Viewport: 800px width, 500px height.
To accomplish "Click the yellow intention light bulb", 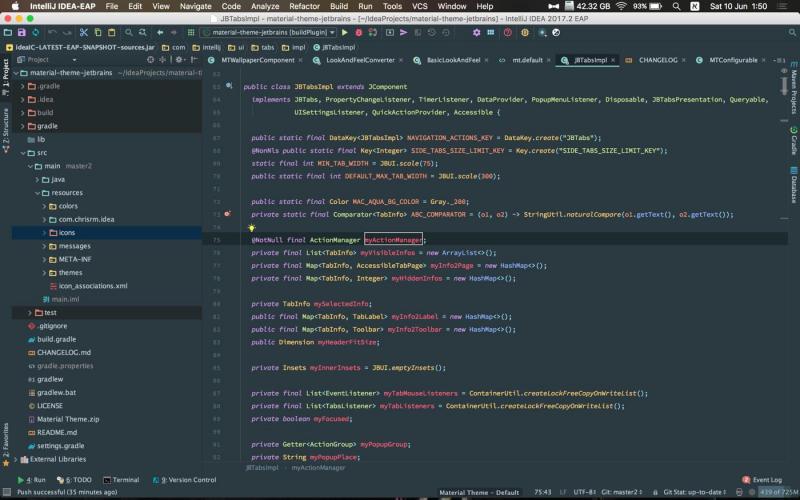I will 251,228.
